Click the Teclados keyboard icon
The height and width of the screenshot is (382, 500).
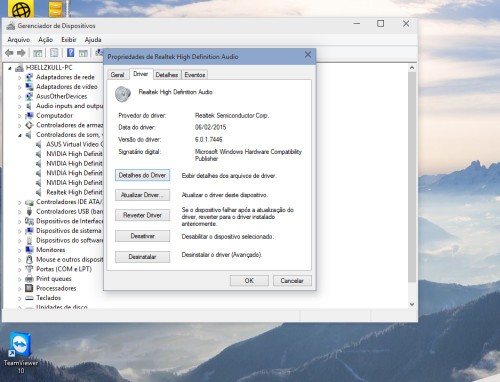[x=29, y=298]
